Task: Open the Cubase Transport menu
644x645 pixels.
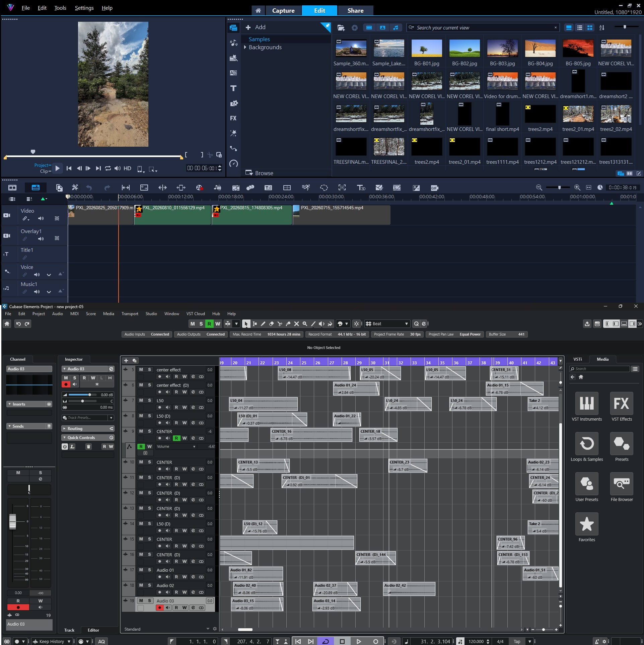Action: click(x=130, y=314)
